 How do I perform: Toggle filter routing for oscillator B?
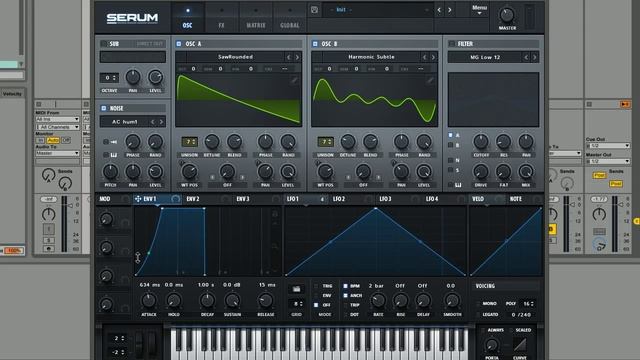451,145
